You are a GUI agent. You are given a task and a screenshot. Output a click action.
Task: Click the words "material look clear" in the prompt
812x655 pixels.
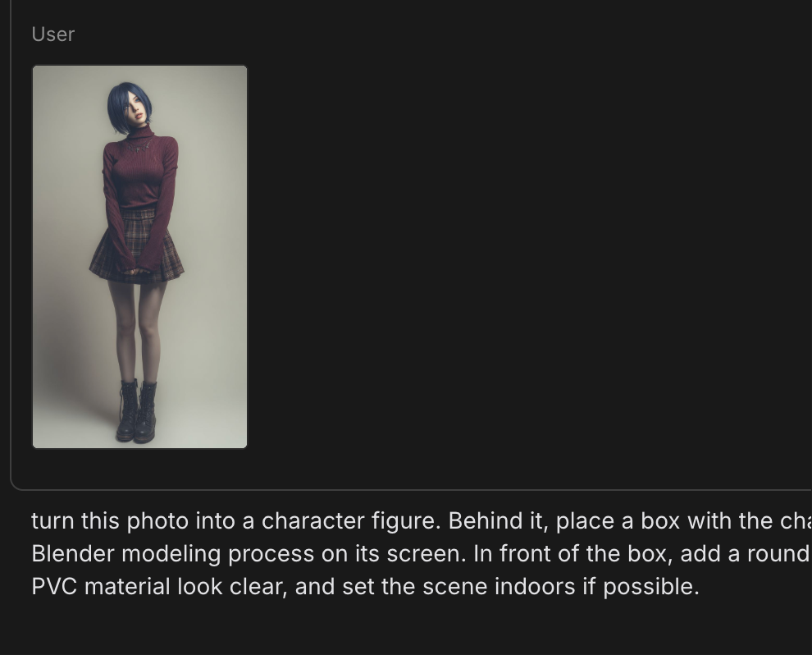coord(185,587)
